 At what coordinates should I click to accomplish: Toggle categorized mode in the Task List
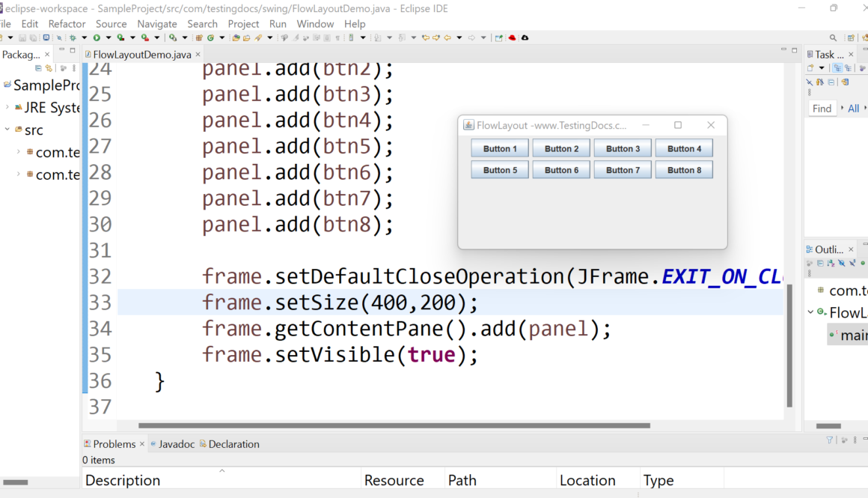coord(837,67)
